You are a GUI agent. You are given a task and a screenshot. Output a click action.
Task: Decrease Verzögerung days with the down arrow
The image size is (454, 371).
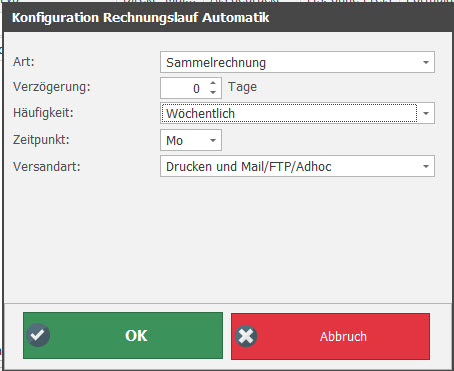213,93
